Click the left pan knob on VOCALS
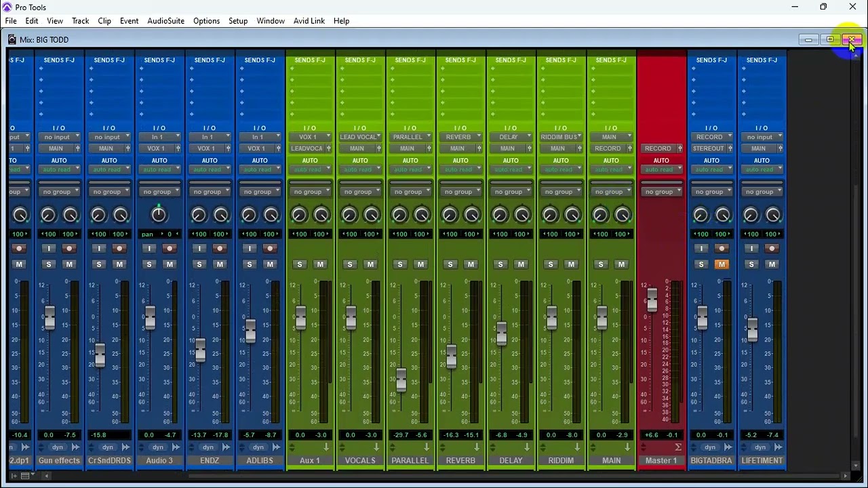 349,215
